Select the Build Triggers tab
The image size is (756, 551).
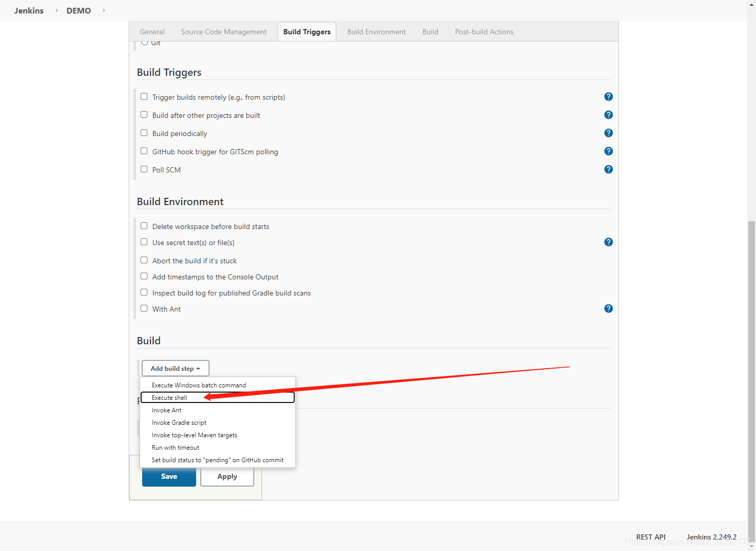[307, 32]
